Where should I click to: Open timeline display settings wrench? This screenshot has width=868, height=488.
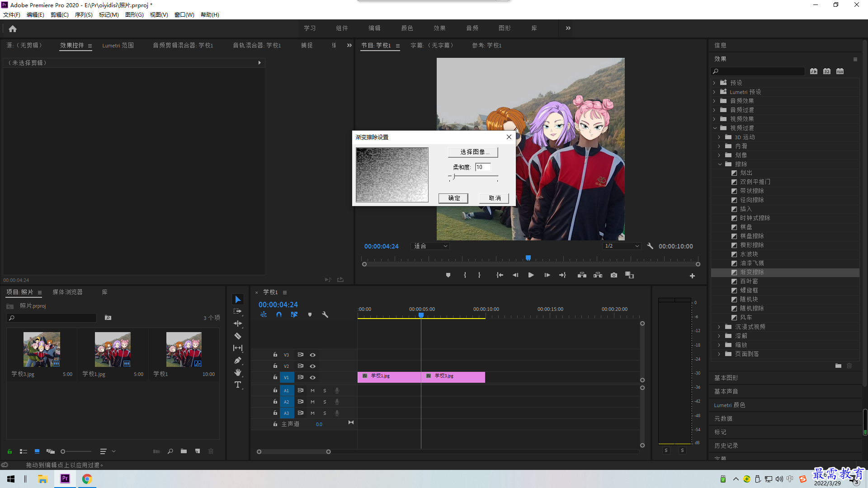click(325, 314)
